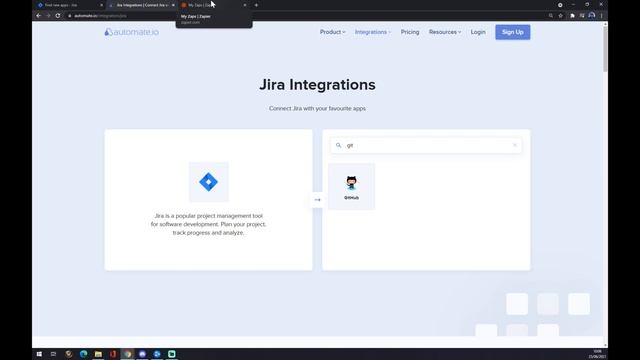The height and width of the screenshot is (360, 640).
Task: Click the browser address bar
Action: point(306,16)
